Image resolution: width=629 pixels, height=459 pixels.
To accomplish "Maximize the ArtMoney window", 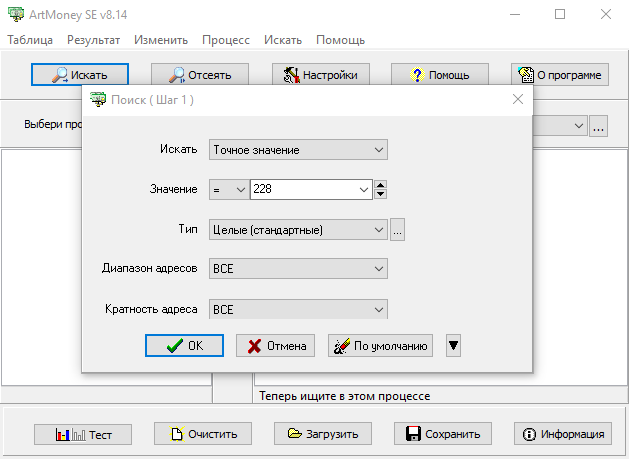I will [x=560, y=14].
